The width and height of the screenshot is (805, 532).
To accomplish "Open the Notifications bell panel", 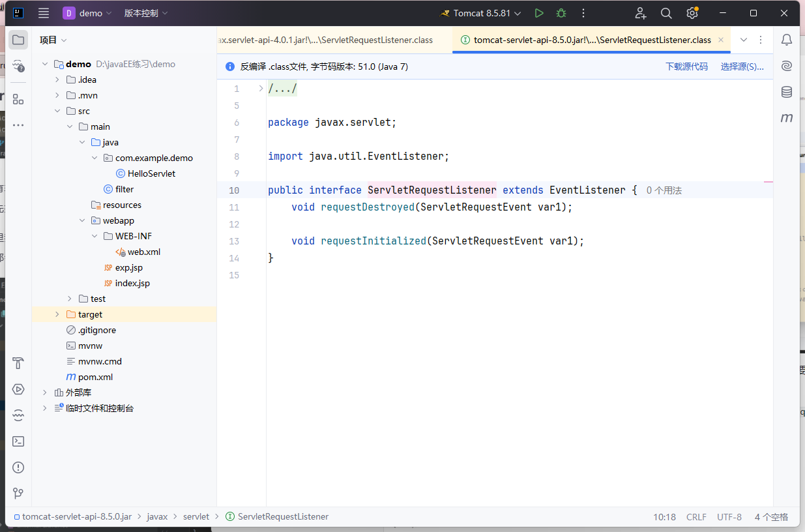I will tap(787, 40).
